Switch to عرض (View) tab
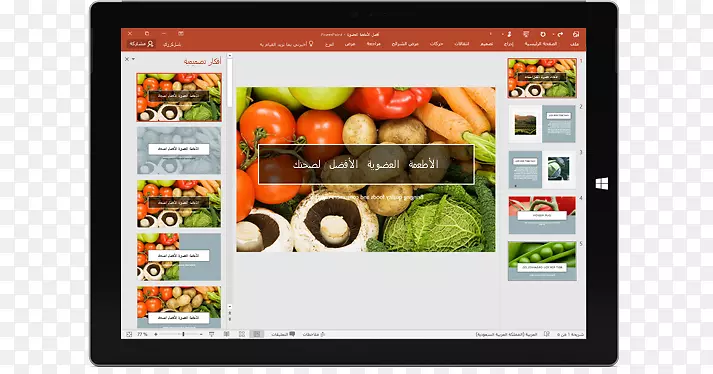 coord(350,44)
